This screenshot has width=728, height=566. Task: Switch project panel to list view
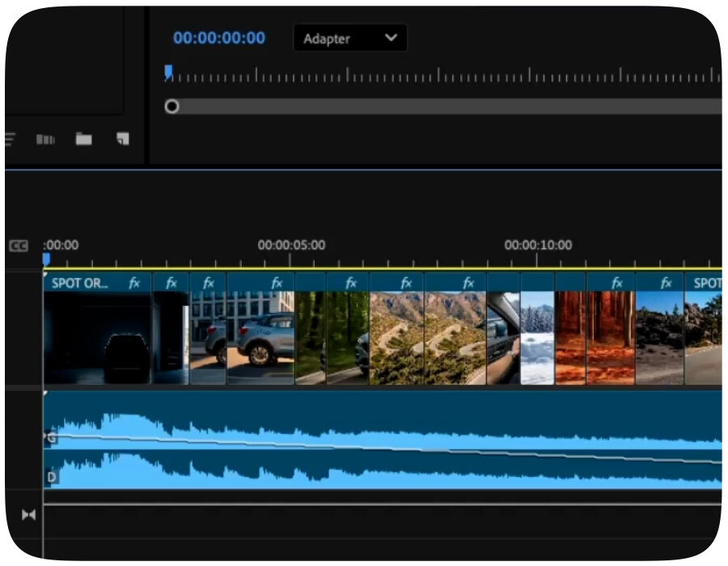pos(10,139)
